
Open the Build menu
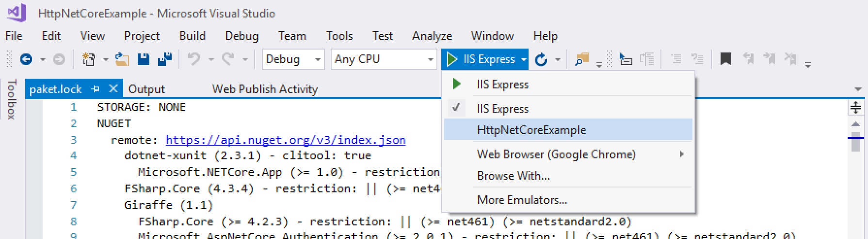pos(193,36)
